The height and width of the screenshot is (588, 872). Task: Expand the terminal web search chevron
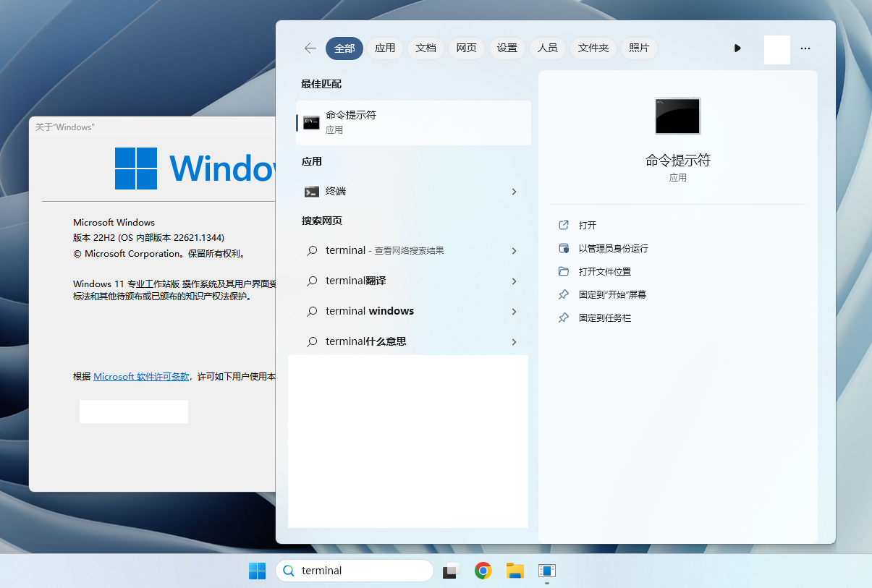[x=514, y=251]
